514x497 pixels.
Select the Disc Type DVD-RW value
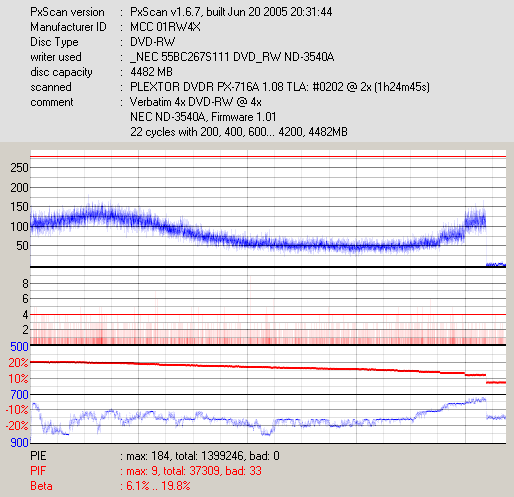point(152,42)
